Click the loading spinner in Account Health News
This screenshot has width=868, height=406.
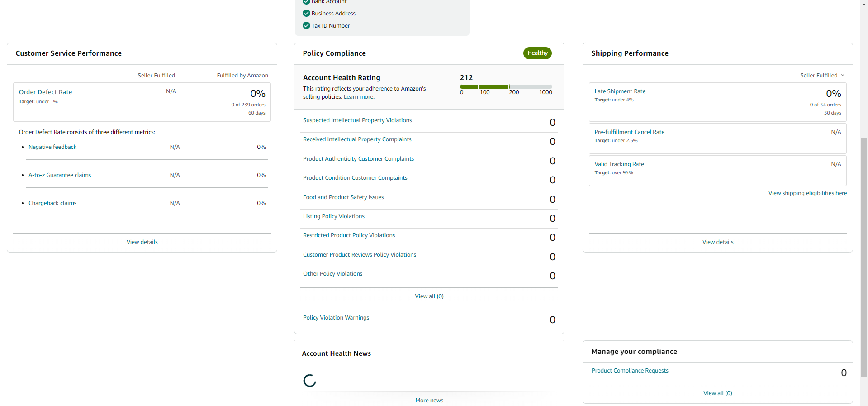[x=310, y=381]
